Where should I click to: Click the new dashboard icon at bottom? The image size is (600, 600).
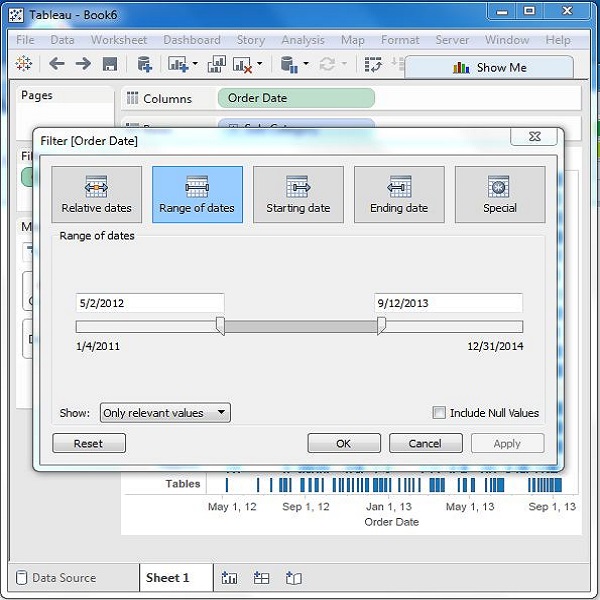(261, 577)
